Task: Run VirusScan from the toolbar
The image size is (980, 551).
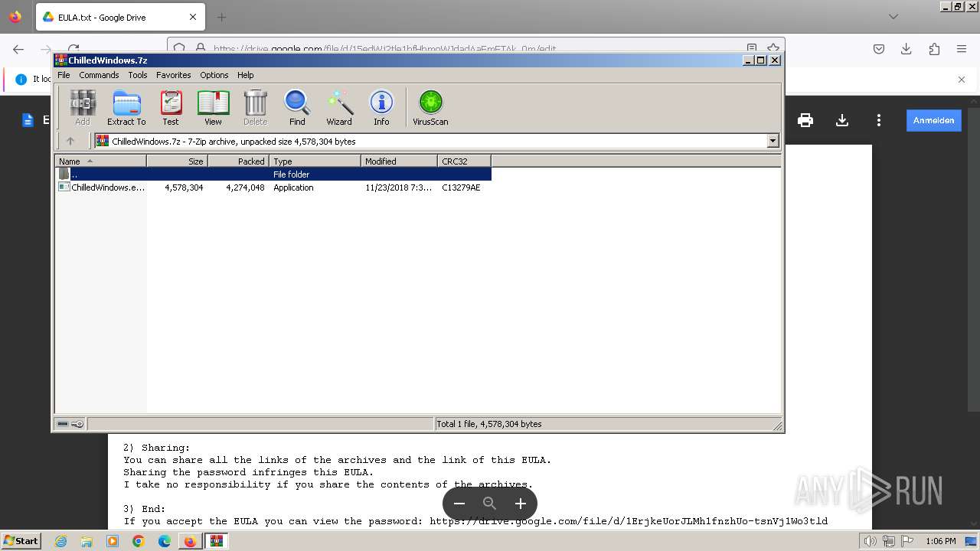Action: coord(430,107)
